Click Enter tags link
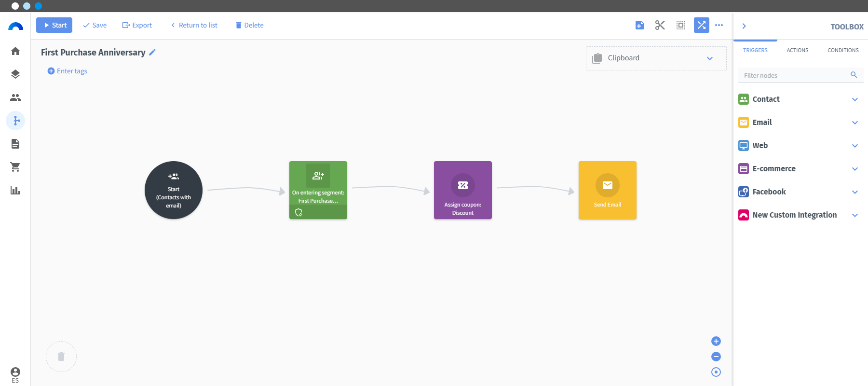This screenshot has width=868, height=386. click(68, 71)
